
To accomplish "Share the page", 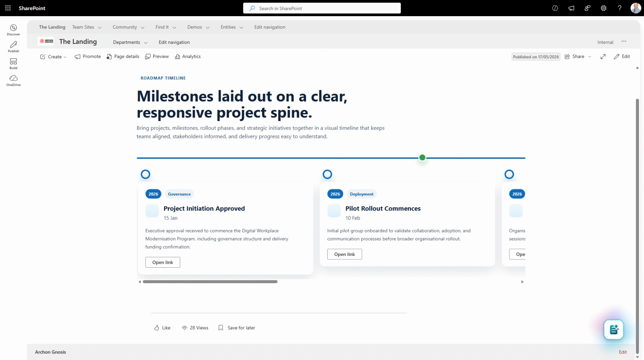I will click(574, 56).
